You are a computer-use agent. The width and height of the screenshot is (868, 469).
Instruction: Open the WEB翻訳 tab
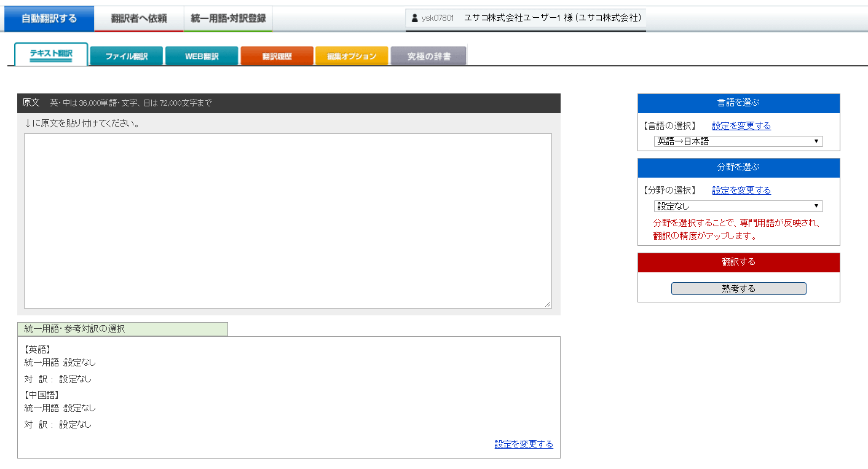202,56
